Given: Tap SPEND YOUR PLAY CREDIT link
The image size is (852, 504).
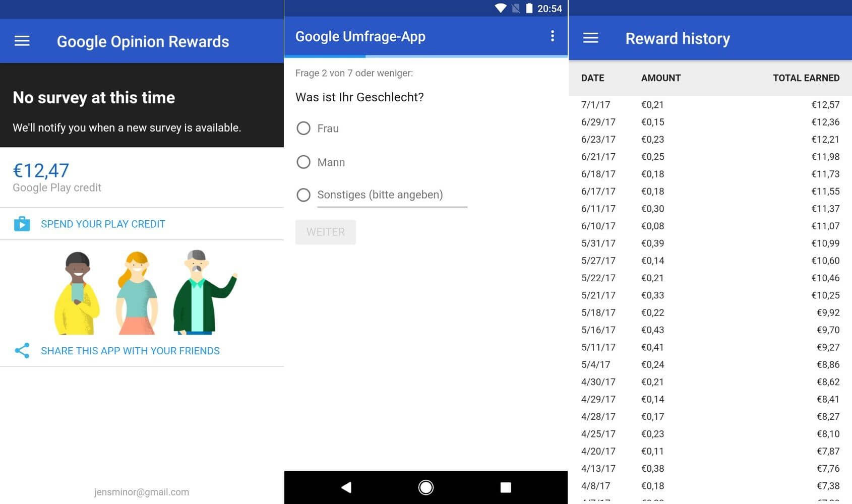Looking at the screenshot, I should pos(103,224).
